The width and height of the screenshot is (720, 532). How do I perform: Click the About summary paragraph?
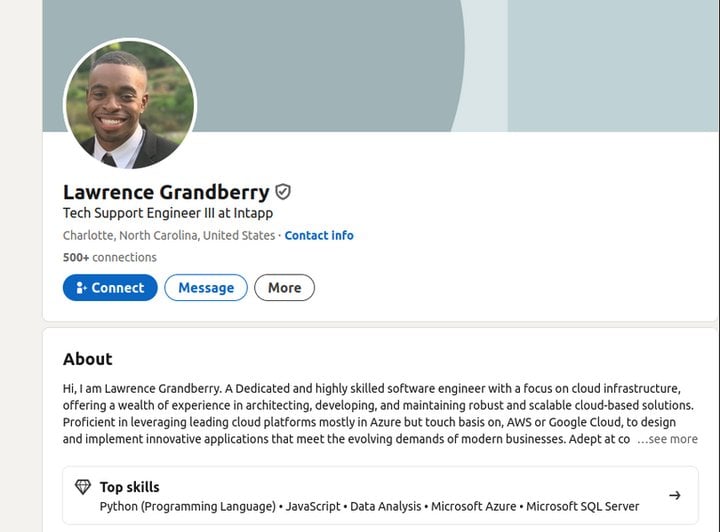(x=380, y=414)
